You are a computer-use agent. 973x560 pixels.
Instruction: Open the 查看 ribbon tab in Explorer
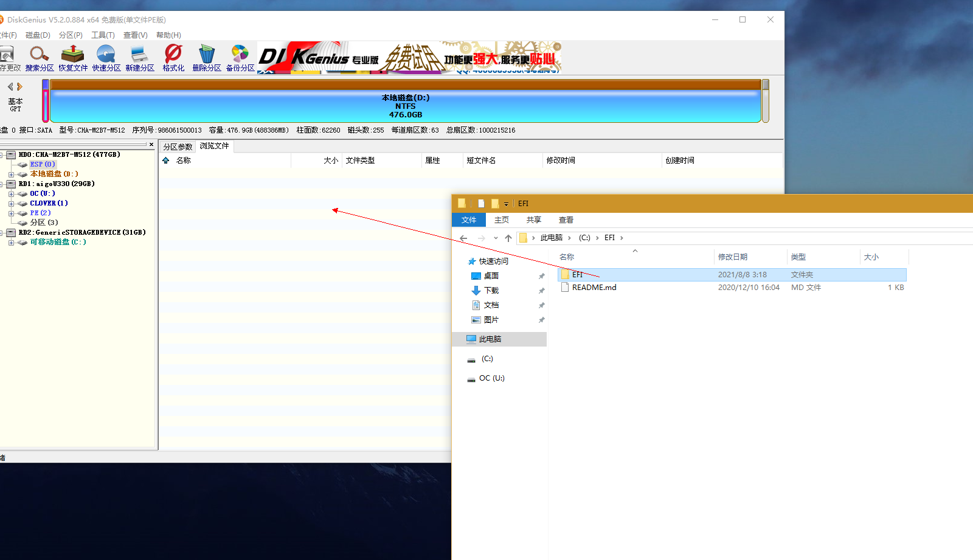click(x=566, y=220)
